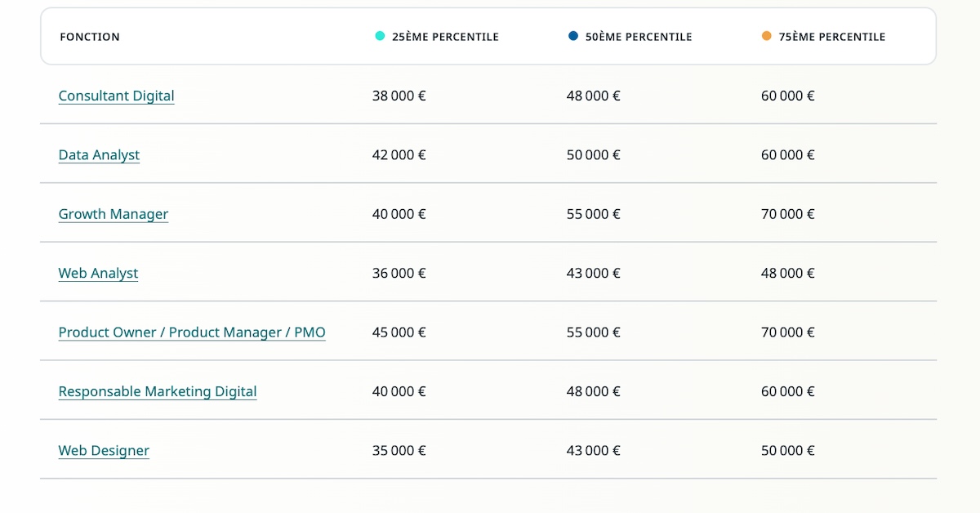Visit the Responsable Marketing Digital link
This screenshot has width=980, height=513.
click(158, 391)
